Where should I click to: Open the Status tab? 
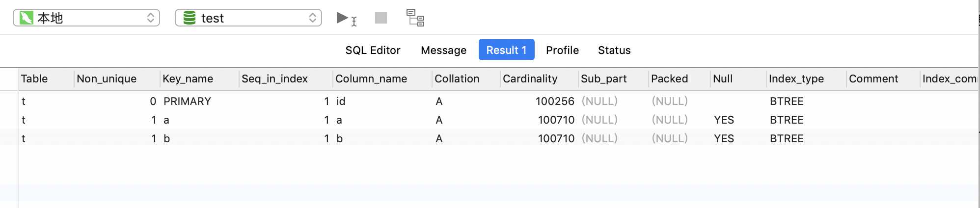[x=614, y=50]
